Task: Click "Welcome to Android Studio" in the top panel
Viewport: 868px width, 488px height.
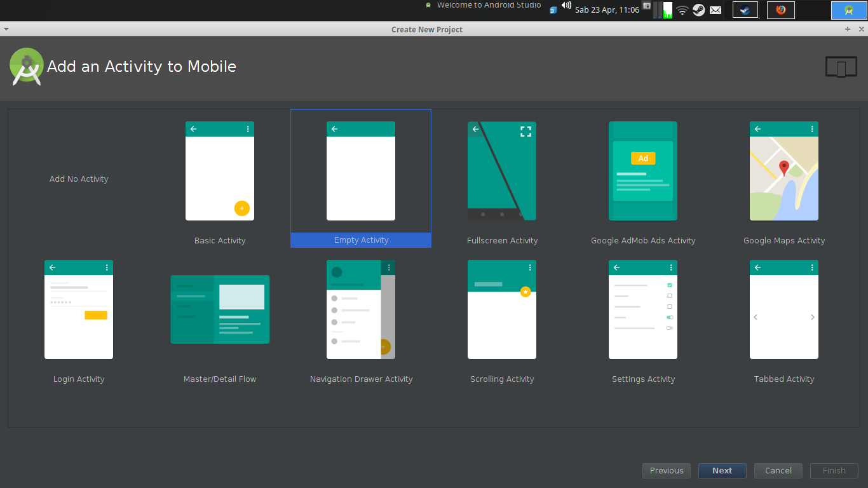Action: tap(488, 4)
